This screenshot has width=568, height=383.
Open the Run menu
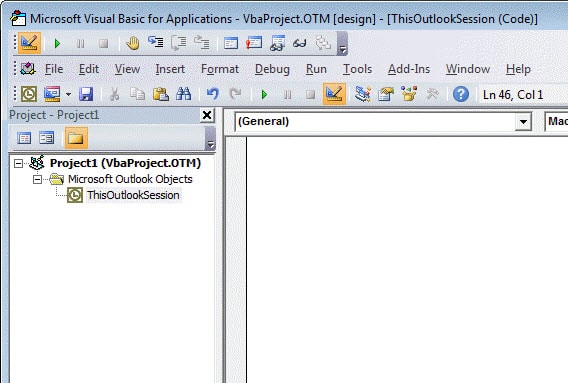316,69
